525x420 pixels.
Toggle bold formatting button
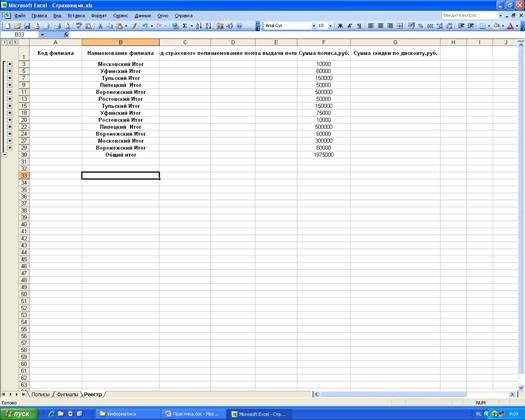(340, 26)
